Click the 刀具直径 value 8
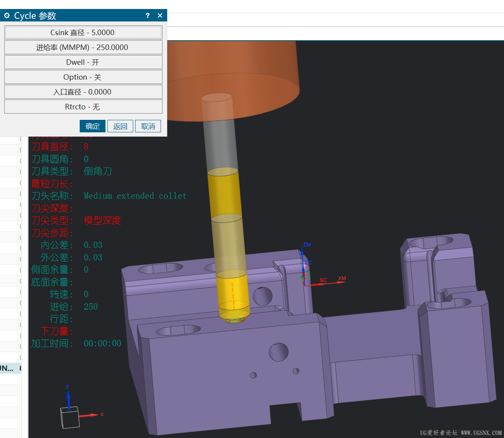The height and width of the screenshot is (438, 504). point(86,147)
